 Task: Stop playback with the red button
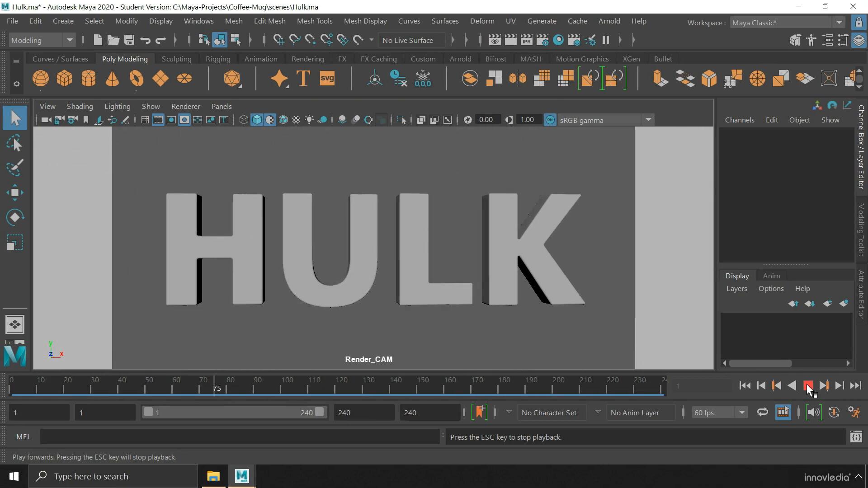point(808,385)
